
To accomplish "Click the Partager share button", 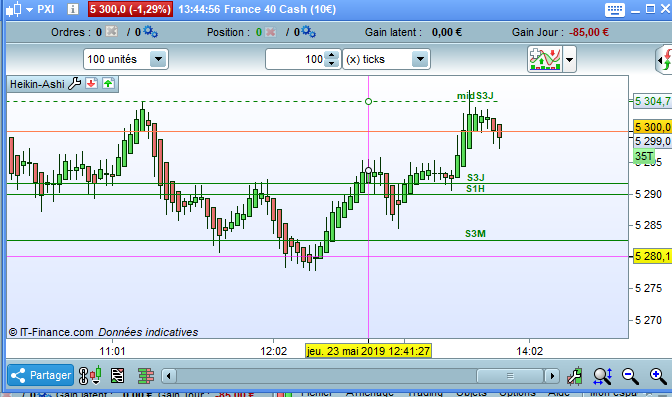I will coord(41,376).
